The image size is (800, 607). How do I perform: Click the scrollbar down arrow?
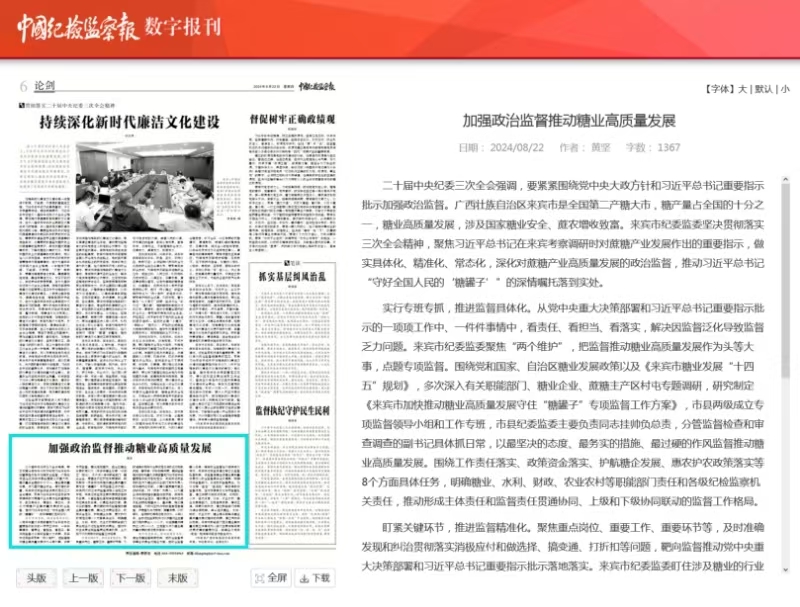(x=785, y=569)
